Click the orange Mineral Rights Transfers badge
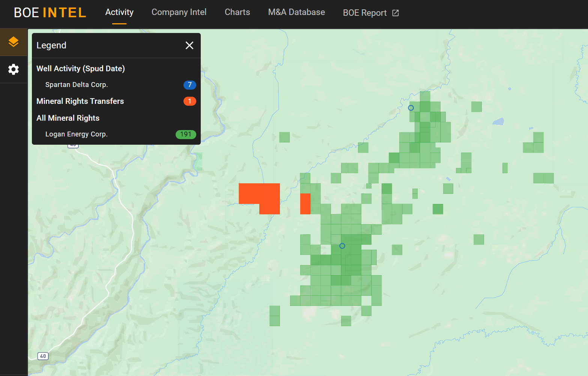Image resolution: width=588 pixels, height=376 pixels. tap(189, 101)
